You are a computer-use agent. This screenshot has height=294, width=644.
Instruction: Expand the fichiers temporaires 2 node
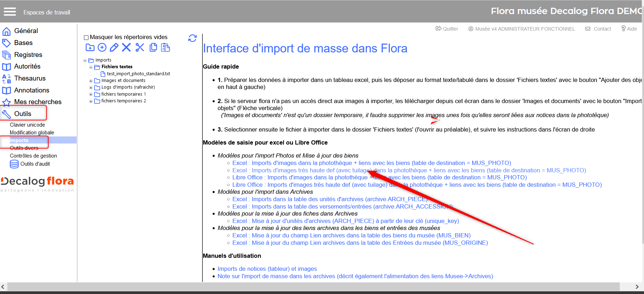coord(91,101)
